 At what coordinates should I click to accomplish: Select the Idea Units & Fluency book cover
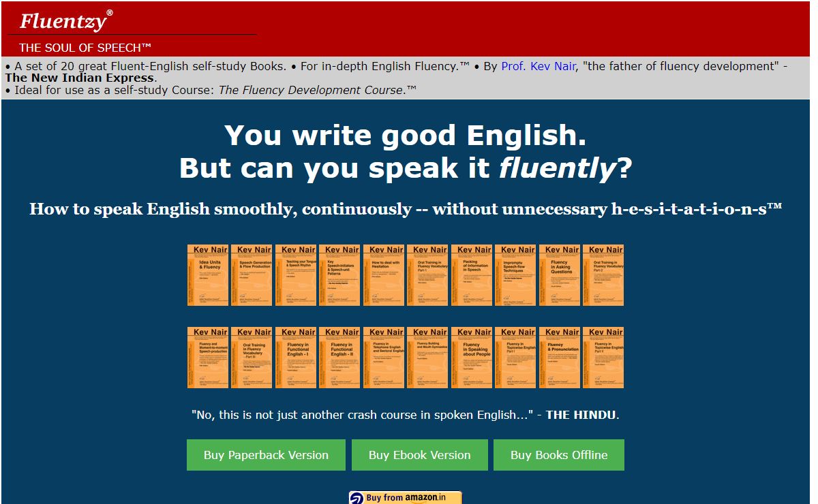tap(208, 275)
